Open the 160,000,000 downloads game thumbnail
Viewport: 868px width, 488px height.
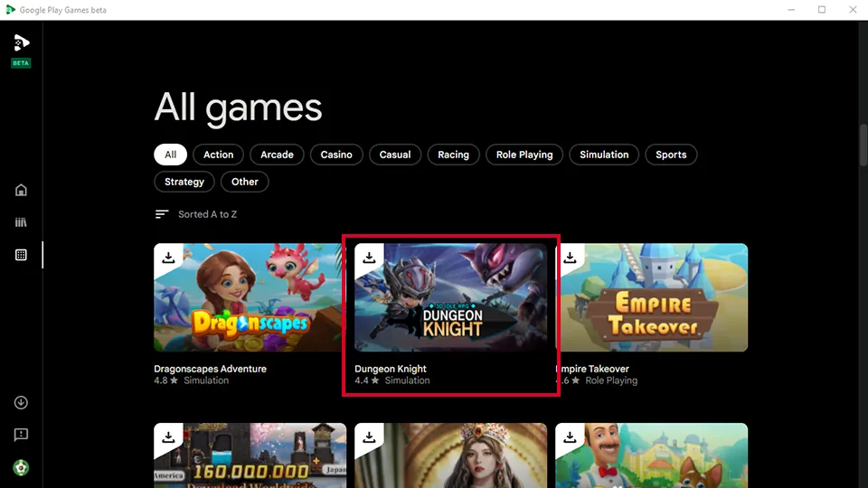(250, 455)
